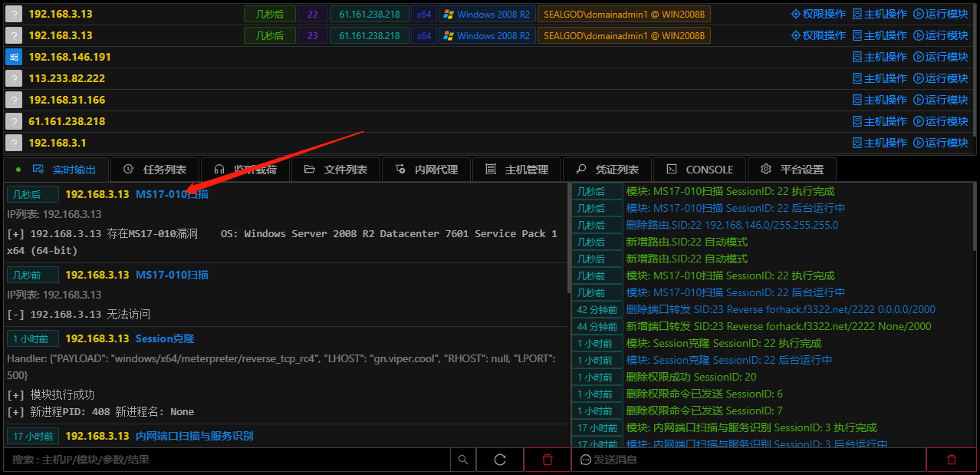Click log 新增端口转发 SID:23 Reverse forhack.f3322.net
This screenshot has height=475, width=980.
coord(779,326)
